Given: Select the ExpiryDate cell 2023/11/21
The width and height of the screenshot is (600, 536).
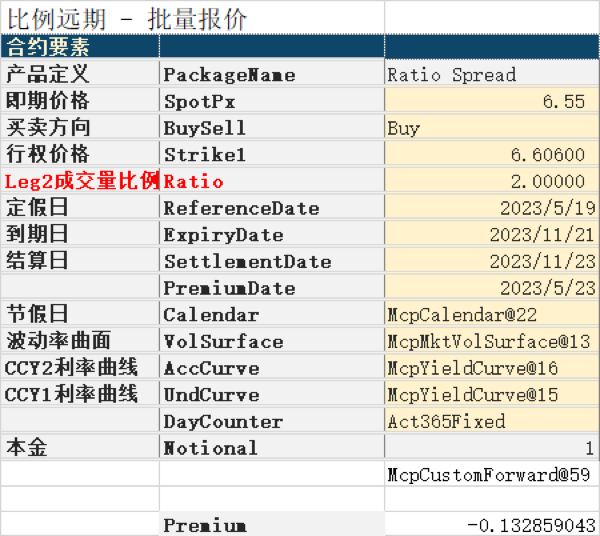Looking at the screenshot, I should 491,235.
